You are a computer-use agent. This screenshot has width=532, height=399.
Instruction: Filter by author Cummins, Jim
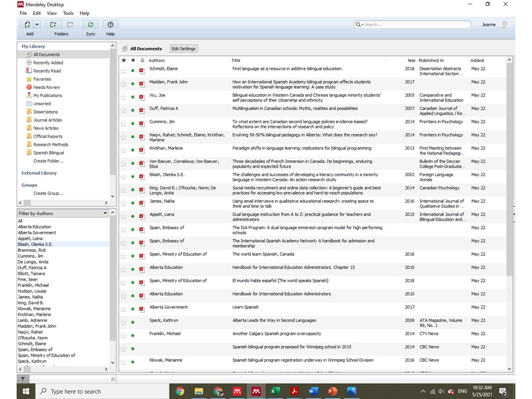pos(30,256)
